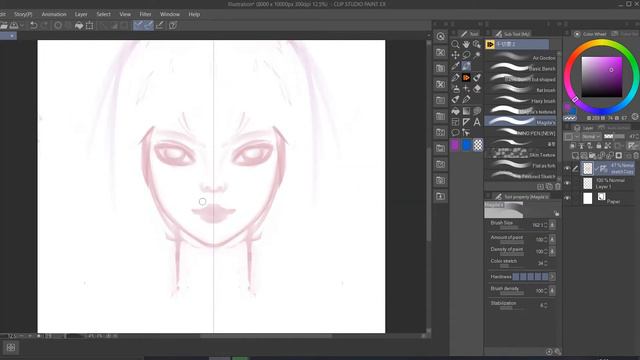Select the Eraser tool
This screenshot has width=640, height=360.
pos(477,88)
